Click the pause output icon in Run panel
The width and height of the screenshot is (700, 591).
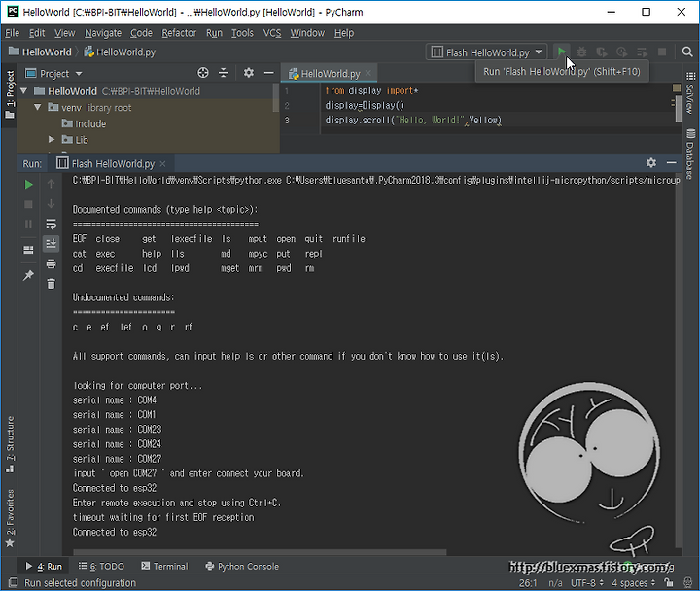click(x=28, y=225)
